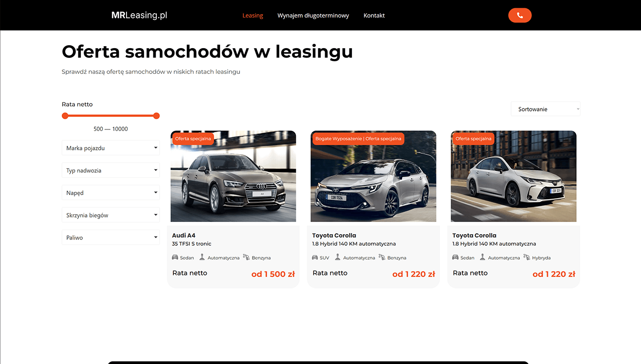
Task: Click the Sedan car icon on Audi A4 card
Action: pos(175,257)
